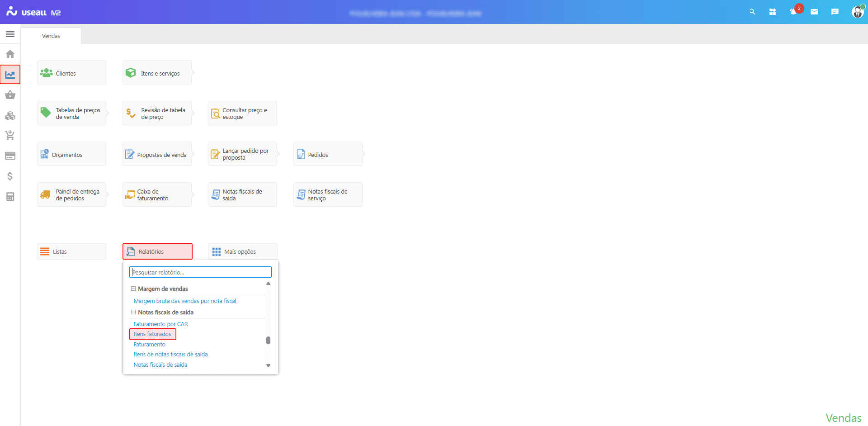Open the chat message icon
Image resolution: width=868 pixels, height=426 pixels.
click(x=835, y=12)
